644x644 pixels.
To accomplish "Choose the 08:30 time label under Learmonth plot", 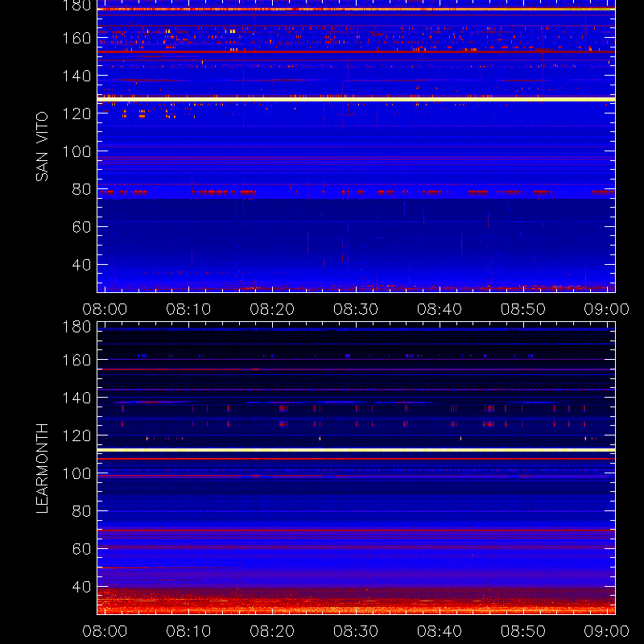I will point(356,631).
